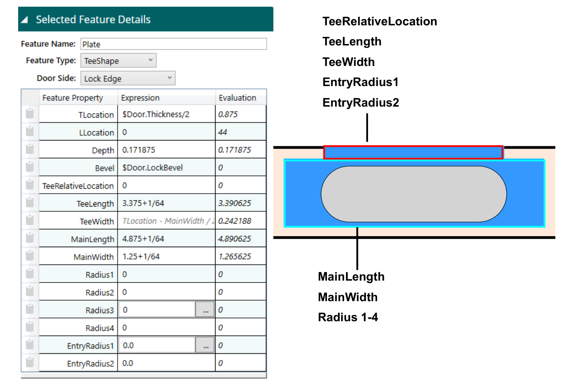Click the clipboard icon for Radius3 row

[x=30, y=309]
